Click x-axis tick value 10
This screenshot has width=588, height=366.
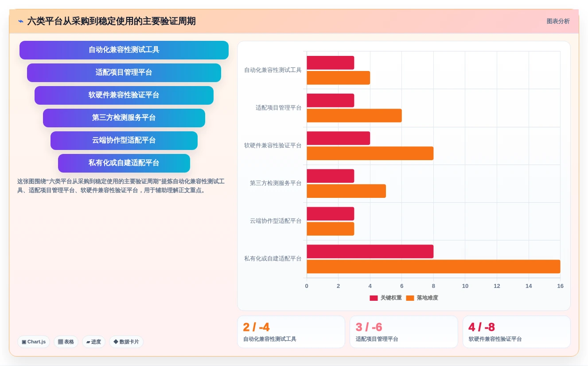point(465,286)
